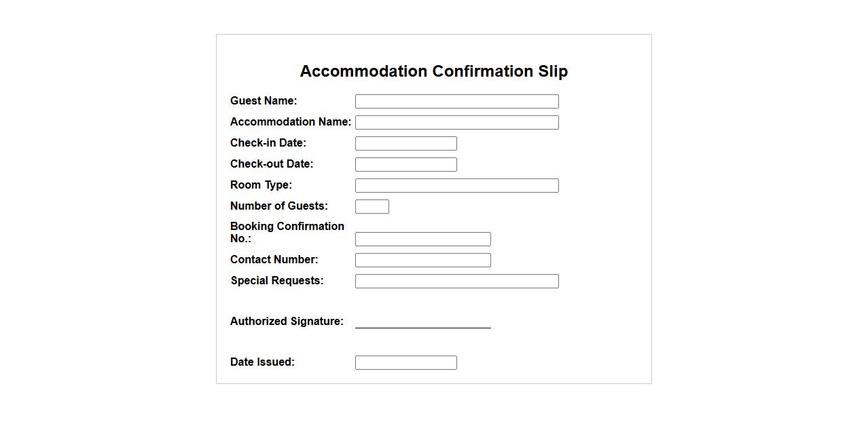Select the Booking Confirmation No. field
Image resolution: width=868 pixels, height=441 pixels.
click(422, 239)
